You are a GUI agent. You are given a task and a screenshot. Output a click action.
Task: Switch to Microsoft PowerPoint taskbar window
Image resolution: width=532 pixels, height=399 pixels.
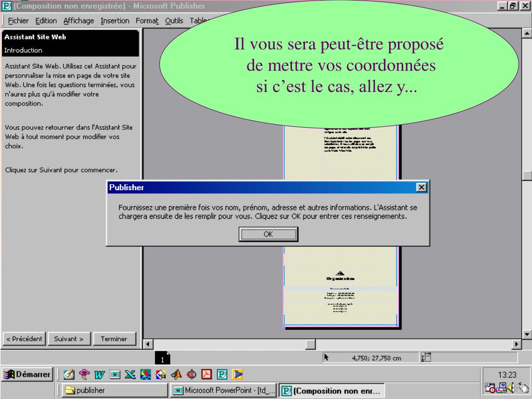[x=223, y=390]
